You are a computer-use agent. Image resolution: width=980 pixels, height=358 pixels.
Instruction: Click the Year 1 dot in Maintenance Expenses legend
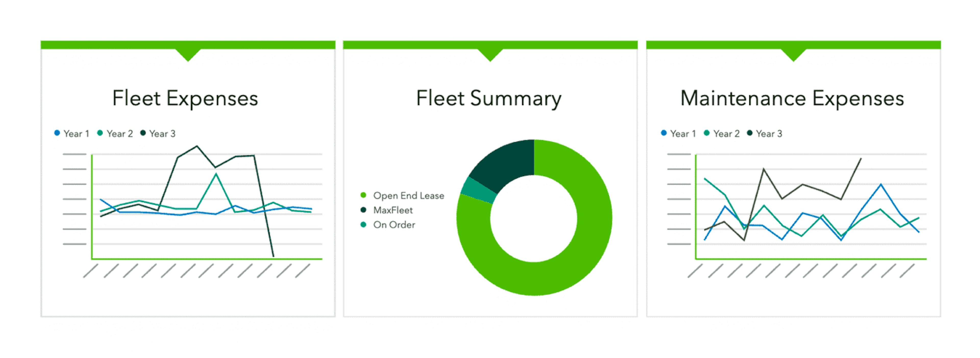[664, 133]
